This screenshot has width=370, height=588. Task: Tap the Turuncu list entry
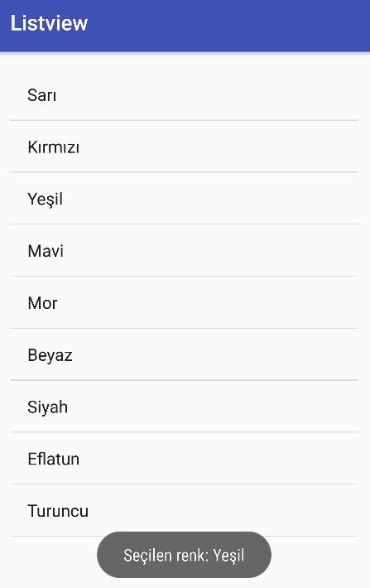click(184, 510)
